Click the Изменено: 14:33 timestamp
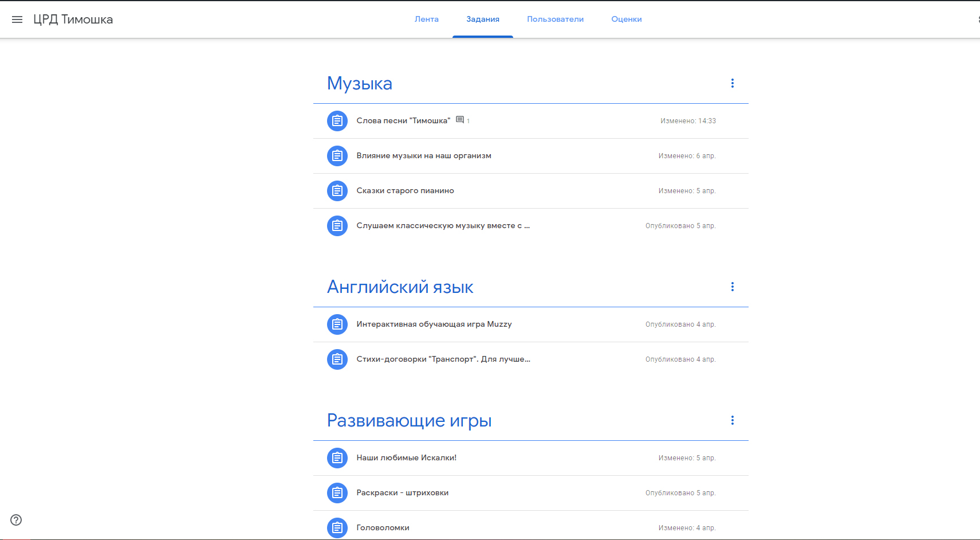Image resolution: width=980 pixels, height=540 pixels. tap(688, 121)
